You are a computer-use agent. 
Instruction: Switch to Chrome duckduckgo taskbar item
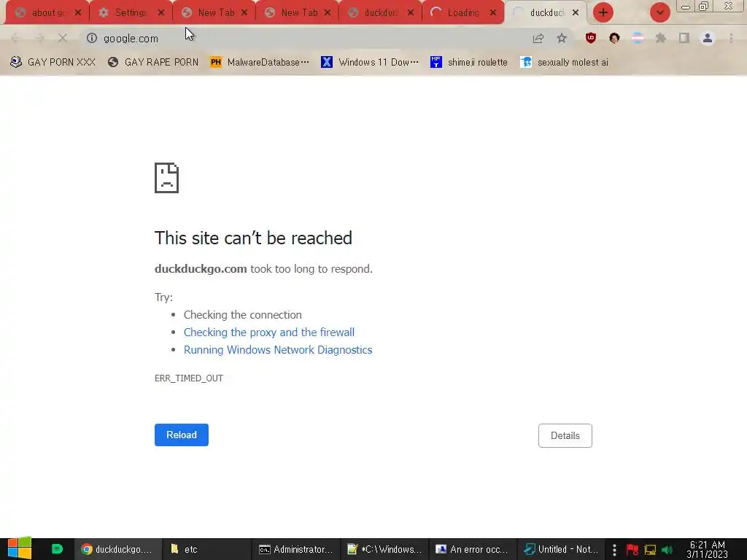[117, 549]
